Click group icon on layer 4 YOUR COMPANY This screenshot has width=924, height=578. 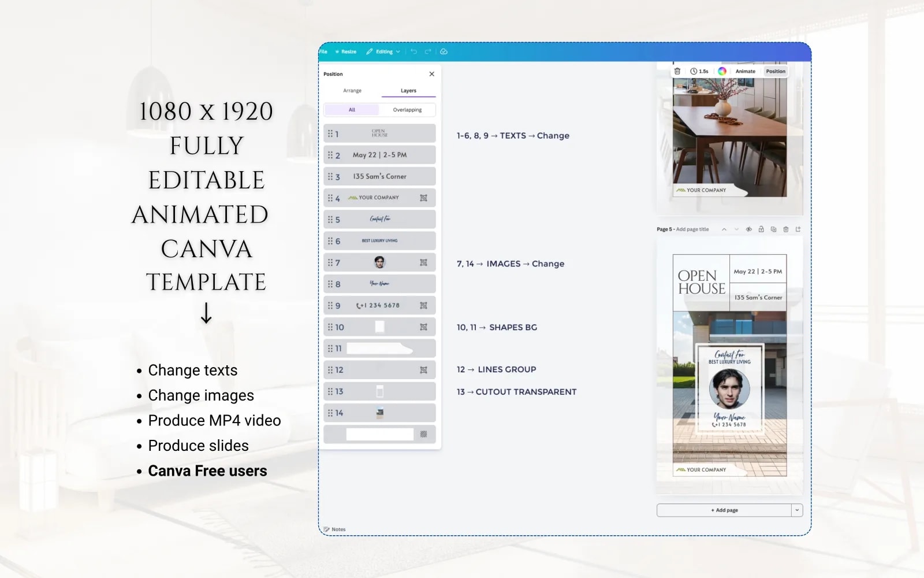coord(423,198)
